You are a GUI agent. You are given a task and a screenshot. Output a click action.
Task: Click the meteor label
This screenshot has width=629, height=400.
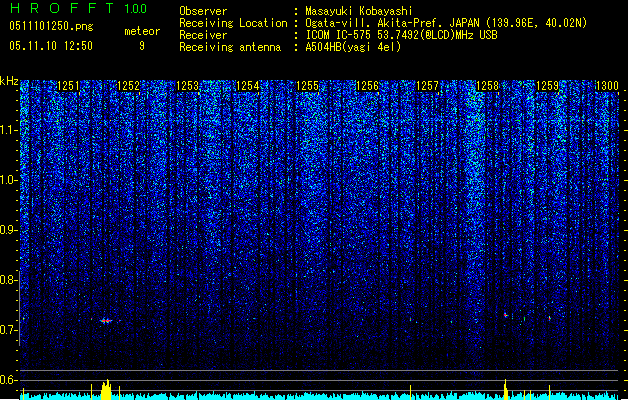142,31
